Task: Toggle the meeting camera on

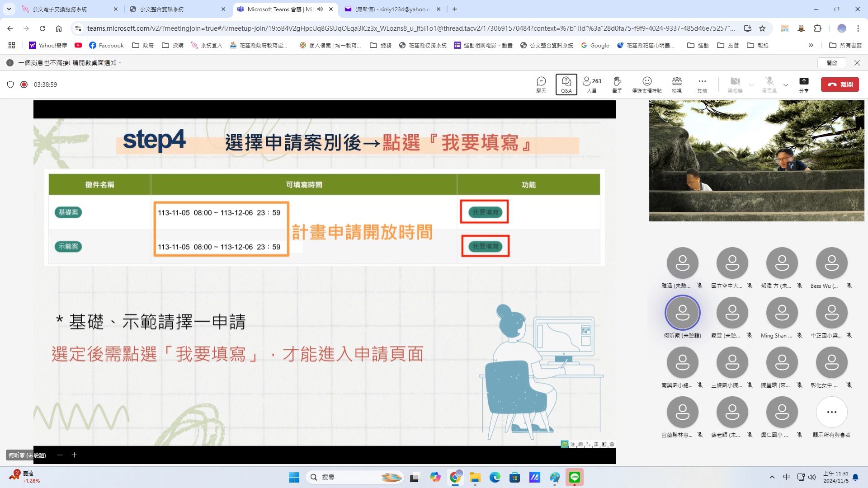Action: tap(735, 84)
